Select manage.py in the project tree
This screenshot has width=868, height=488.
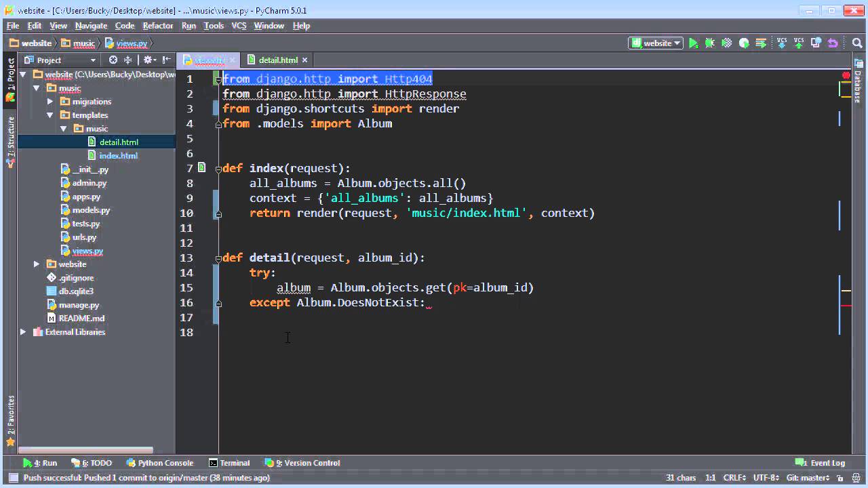(79, 305)
